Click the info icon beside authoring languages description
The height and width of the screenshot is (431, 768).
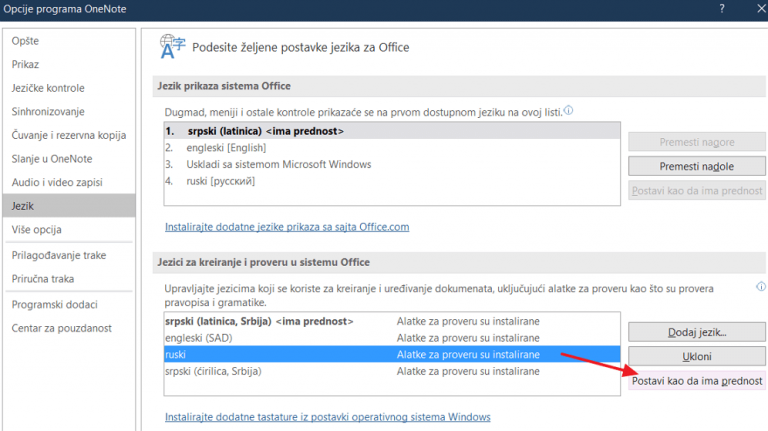[761, 287]
